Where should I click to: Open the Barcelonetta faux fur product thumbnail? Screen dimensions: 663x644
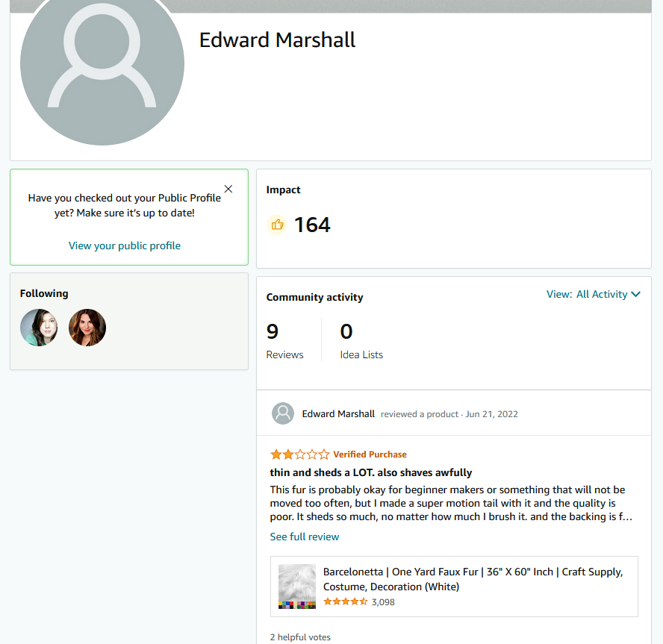(x=297, y=587)
